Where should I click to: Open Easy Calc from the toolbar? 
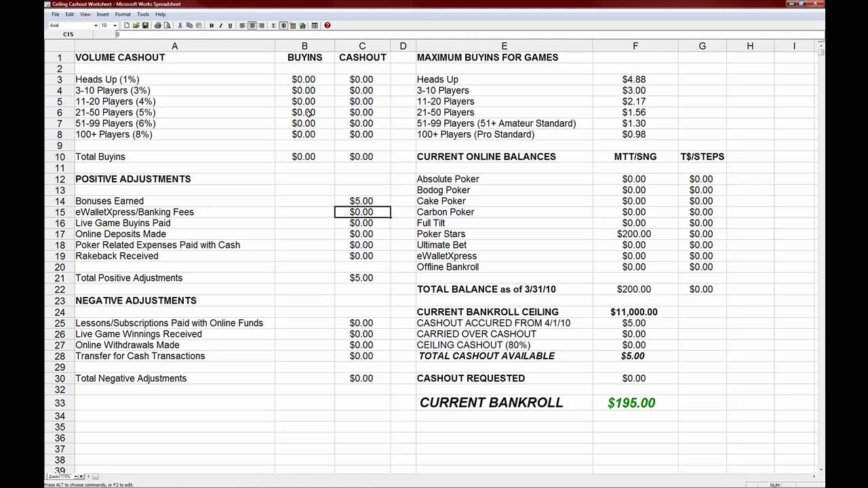[x=292, y=26]
